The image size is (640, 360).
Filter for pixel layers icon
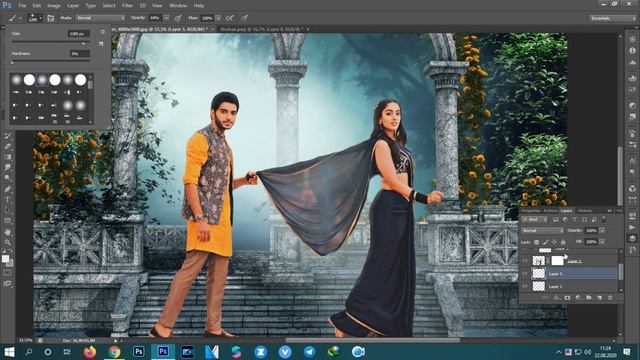pos(556,220)
